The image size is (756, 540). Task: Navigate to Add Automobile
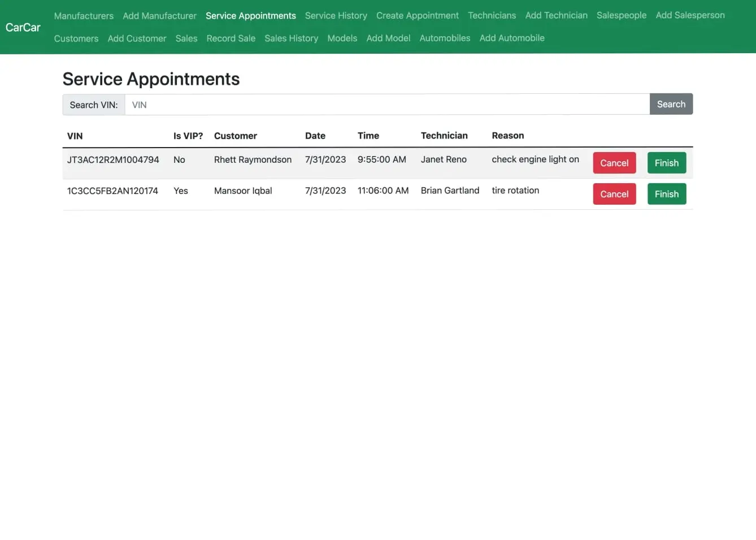coord(512,38)
